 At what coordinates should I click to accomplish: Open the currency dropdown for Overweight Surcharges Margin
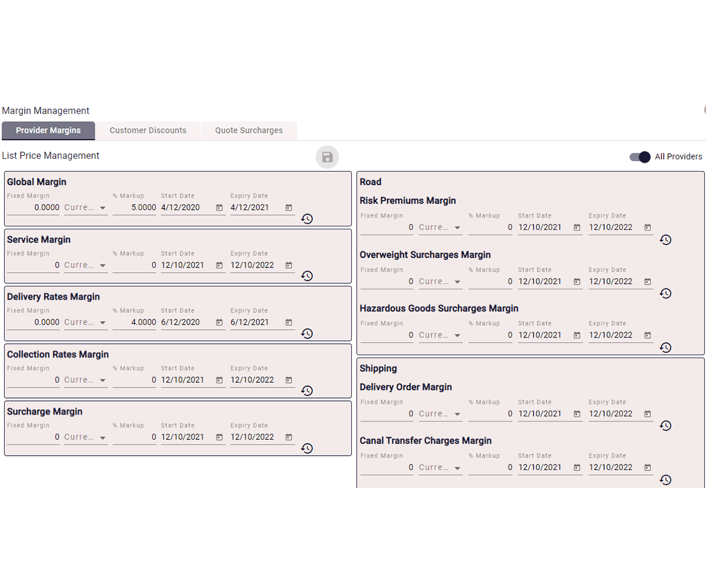(x=440, y=281)
